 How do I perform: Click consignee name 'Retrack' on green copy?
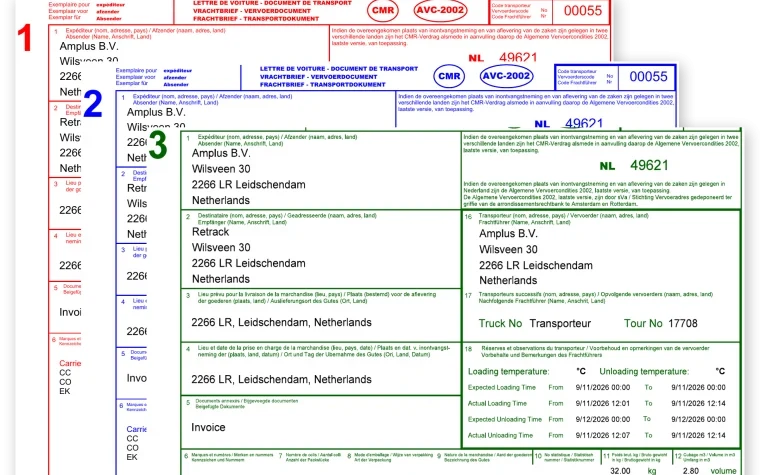(x=210, y=232)
